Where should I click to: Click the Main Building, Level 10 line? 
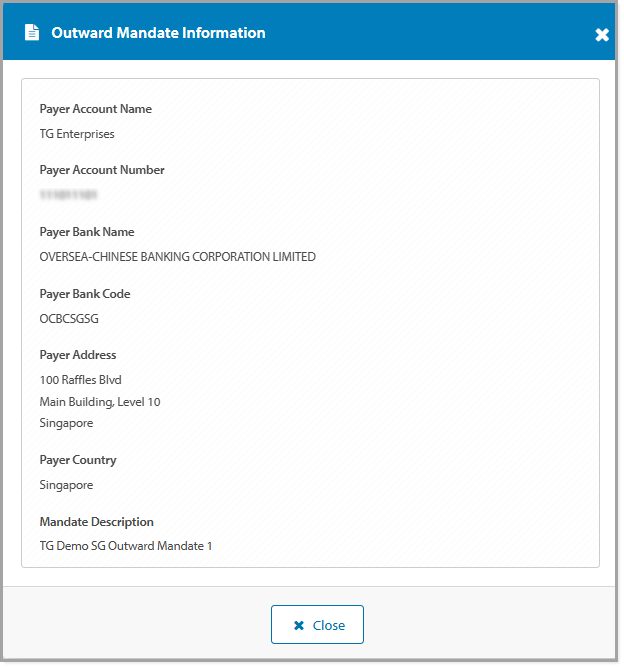[100, 402]
